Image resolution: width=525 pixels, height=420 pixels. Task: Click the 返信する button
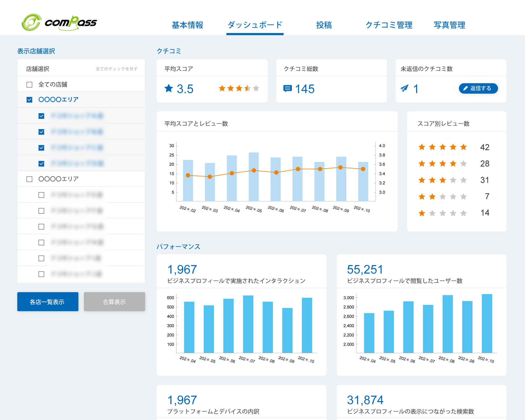(478, 88)
